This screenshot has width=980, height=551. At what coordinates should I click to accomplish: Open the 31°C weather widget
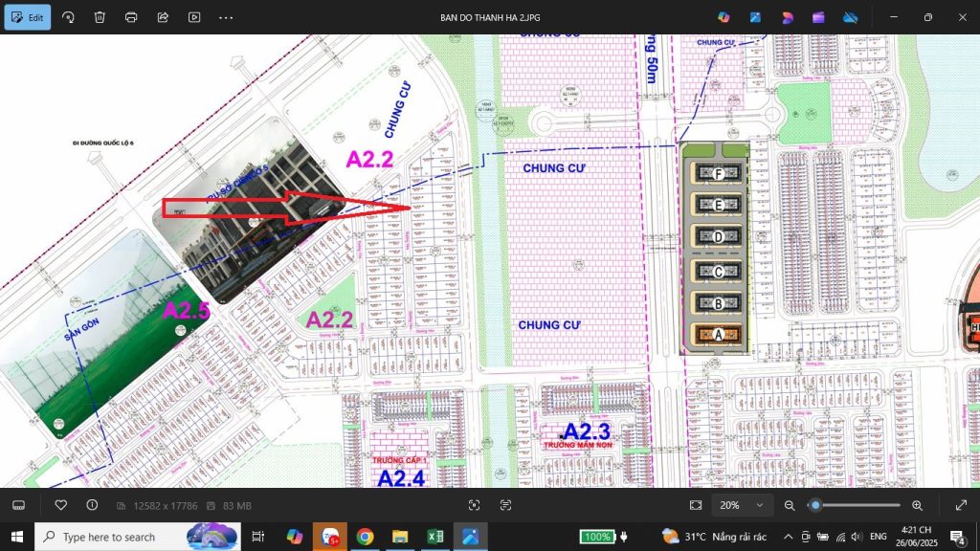click(714, 537)
